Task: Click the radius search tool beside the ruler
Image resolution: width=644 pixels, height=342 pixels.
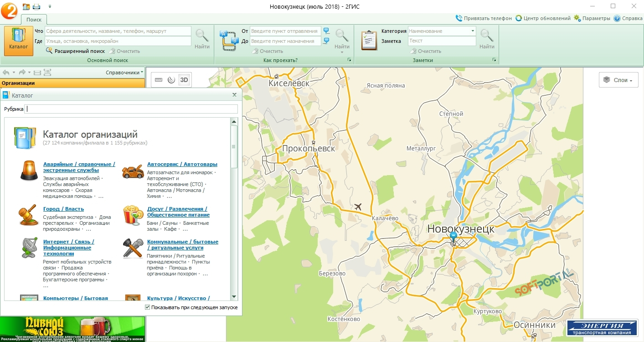Action: 171,80
